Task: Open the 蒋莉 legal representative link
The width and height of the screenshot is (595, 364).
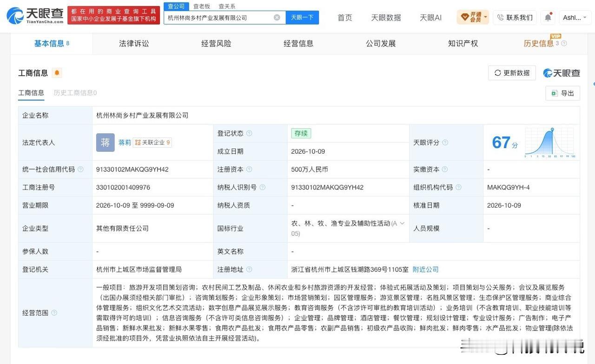Action: (x=125, y=143)
